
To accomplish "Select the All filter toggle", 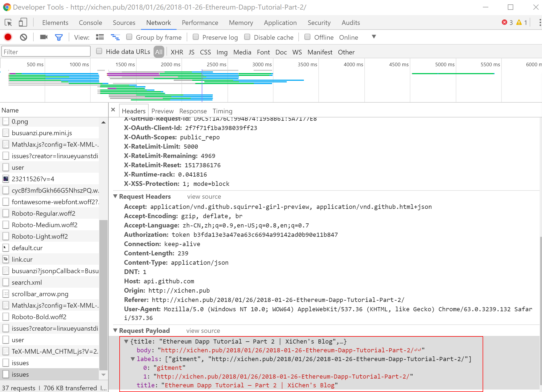I will (159, 52).
